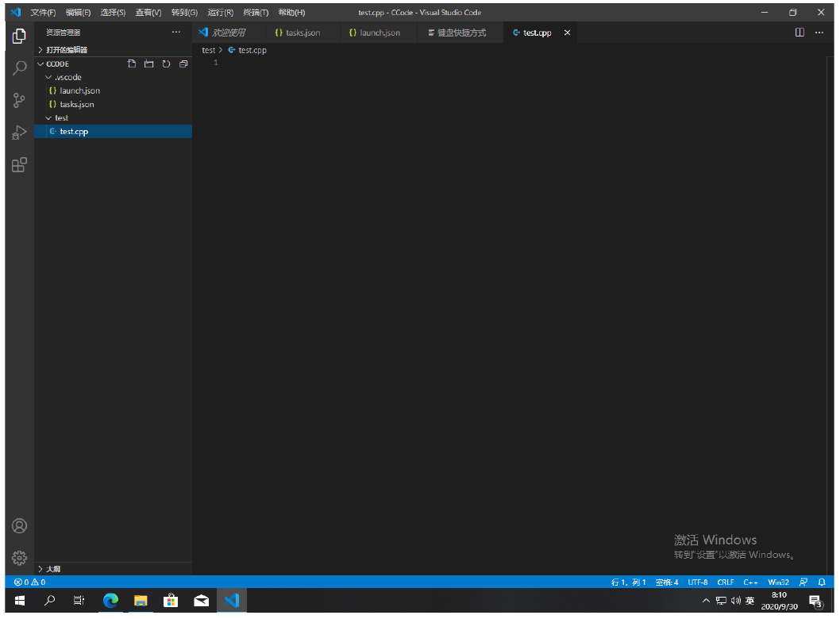Open the Search view in activity bar
The height and width of the screenshot is (619, 840).
(20, 68)
